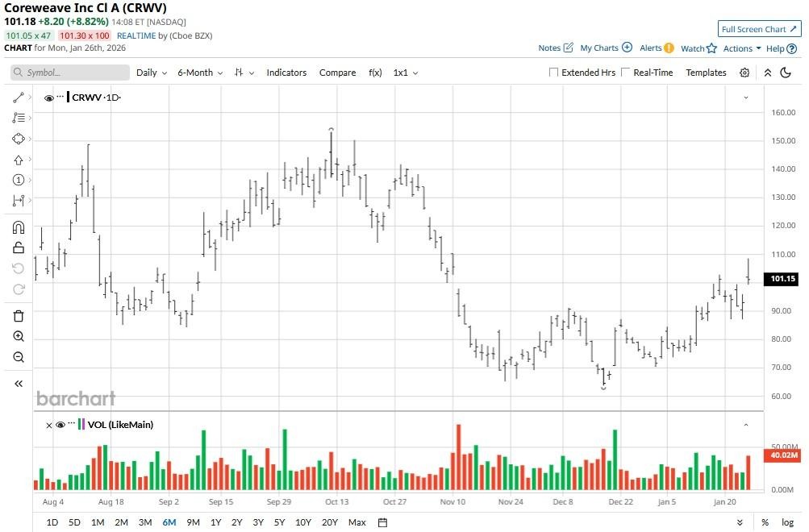
Task: Focus the Symbol search field
Action: point(69,73)
